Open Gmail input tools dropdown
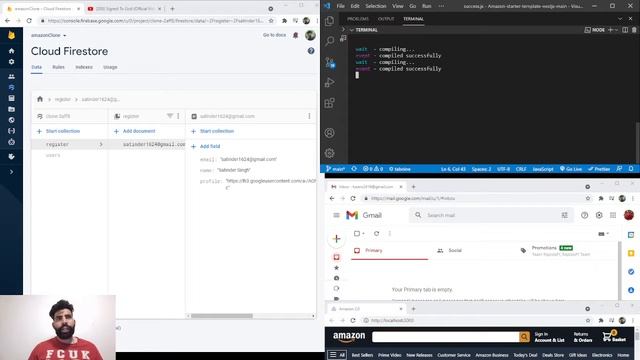 603,234
